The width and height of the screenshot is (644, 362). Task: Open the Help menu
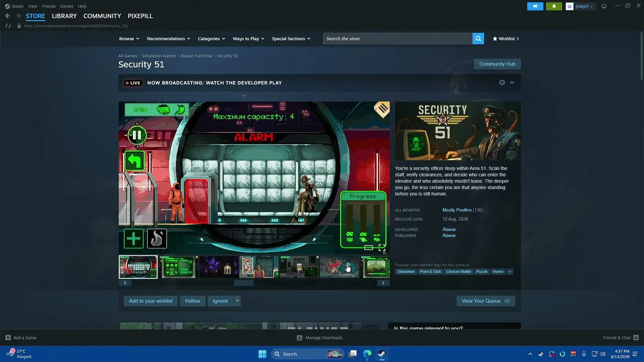pyautogui.click(x=83, y=6)
